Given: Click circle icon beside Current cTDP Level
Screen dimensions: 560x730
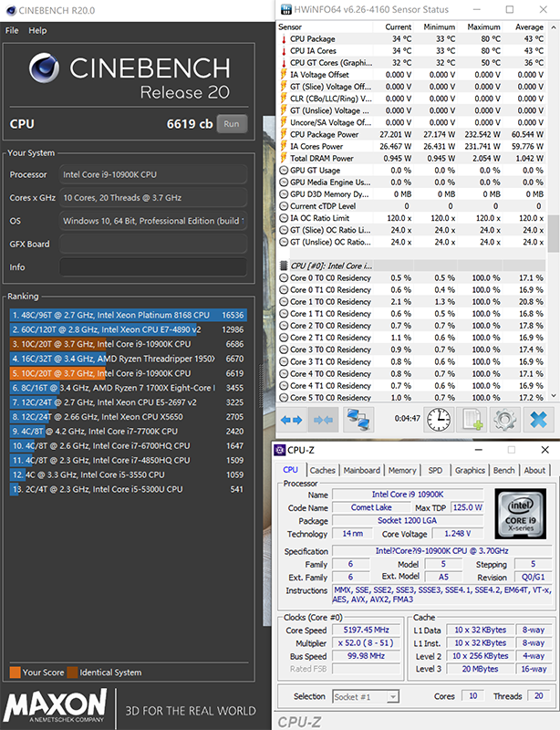Looking at the screenshot, I should 284,206.
